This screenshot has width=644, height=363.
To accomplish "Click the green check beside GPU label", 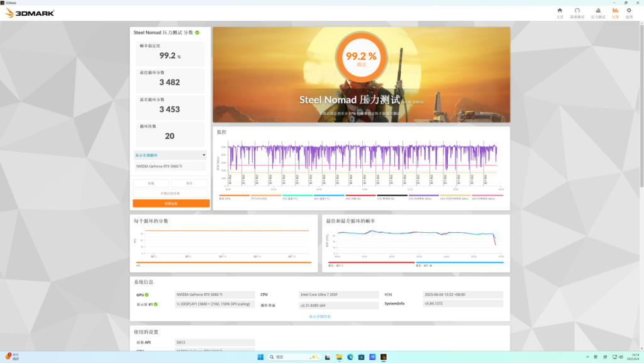I will 147,295.
